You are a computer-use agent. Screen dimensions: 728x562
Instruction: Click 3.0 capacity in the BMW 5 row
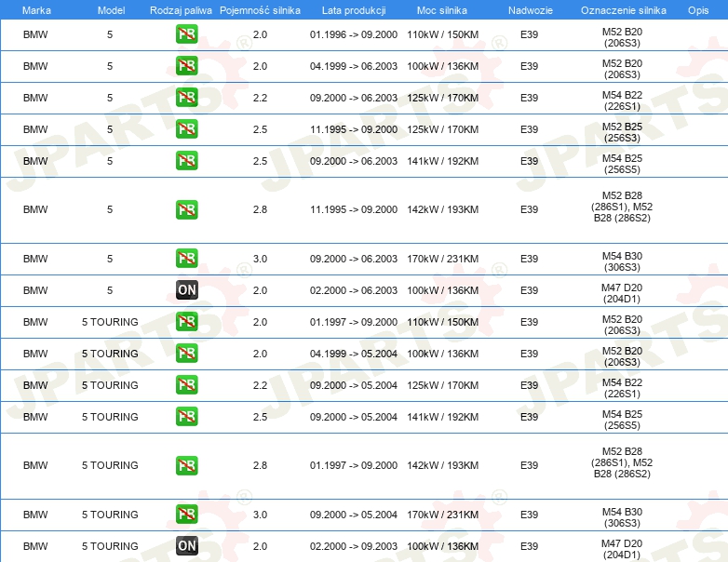260,259
